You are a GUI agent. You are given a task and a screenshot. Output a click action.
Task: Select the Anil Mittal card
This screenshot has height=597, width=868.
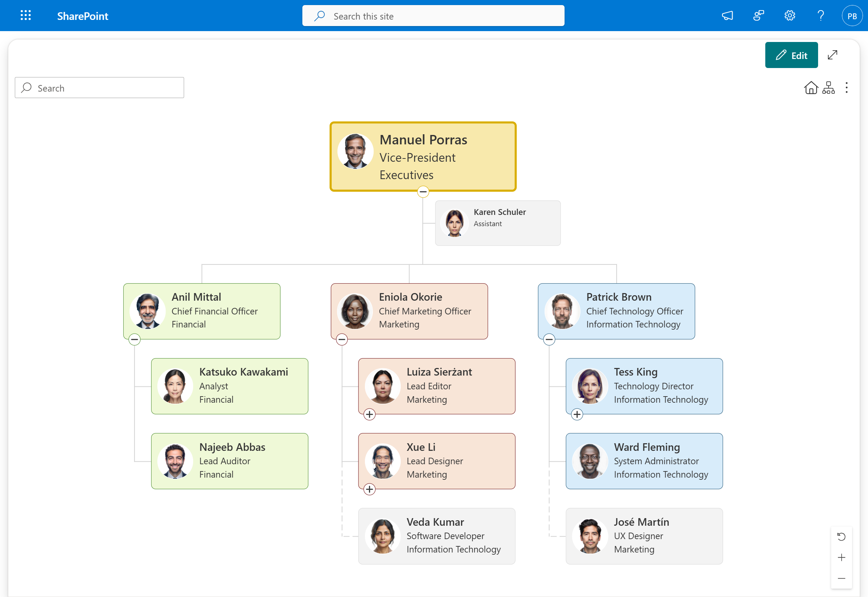point(202,312)
